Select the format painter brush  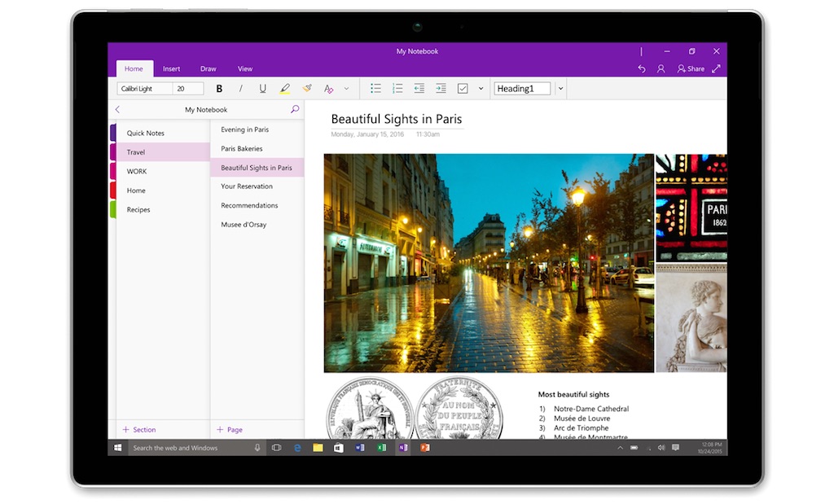click(x=307, y=89)
